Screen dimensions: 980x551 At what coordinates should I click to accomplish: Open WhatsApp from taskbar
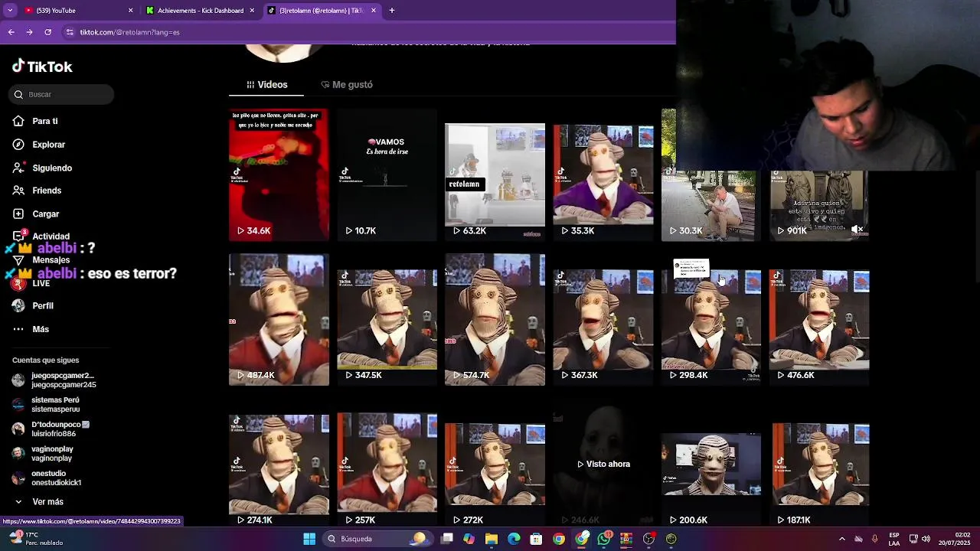tap(604, 539)
